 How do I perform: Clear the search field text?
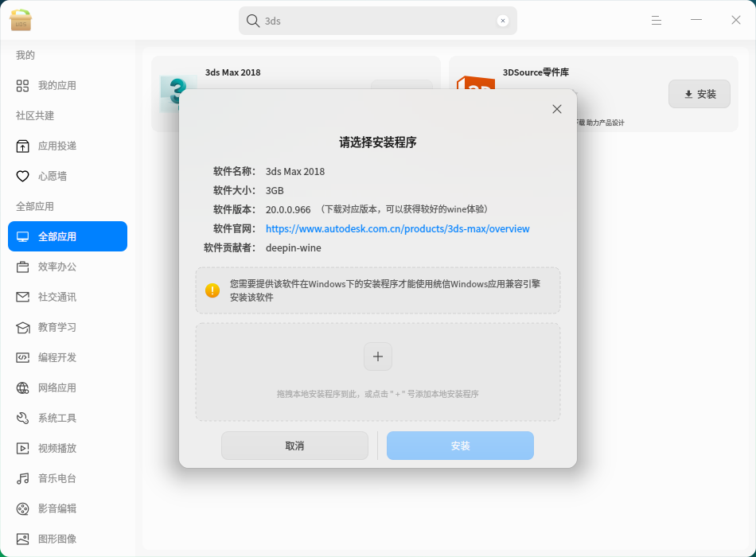tap(502, 21)
